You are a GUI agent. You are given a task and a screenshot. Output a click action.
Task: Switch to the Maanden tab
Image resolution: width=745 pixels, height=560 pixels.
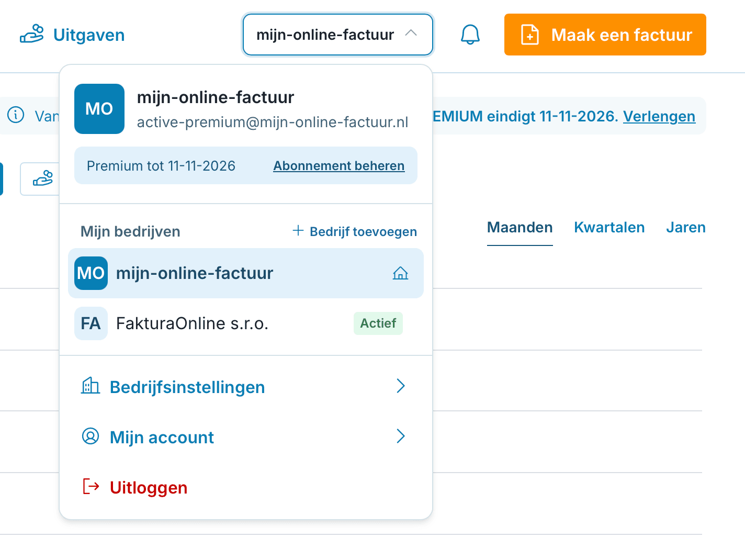520,227
